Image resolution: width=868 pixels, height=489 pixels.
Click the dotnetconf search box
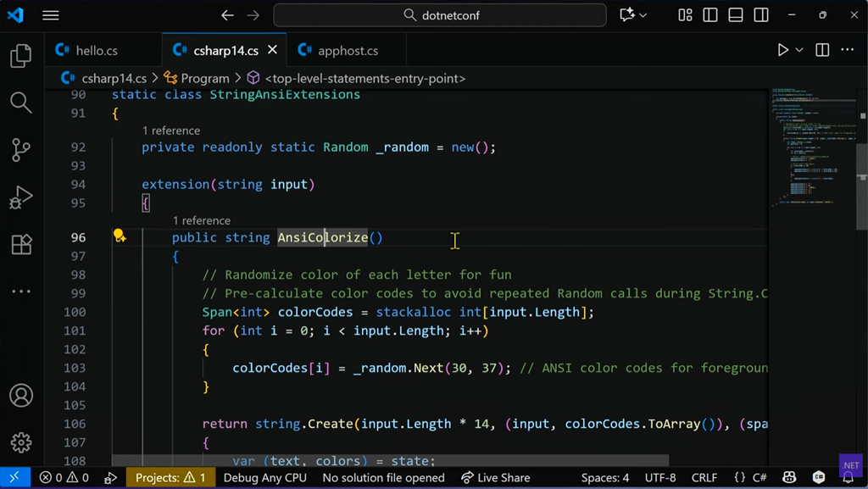[439, 15]
